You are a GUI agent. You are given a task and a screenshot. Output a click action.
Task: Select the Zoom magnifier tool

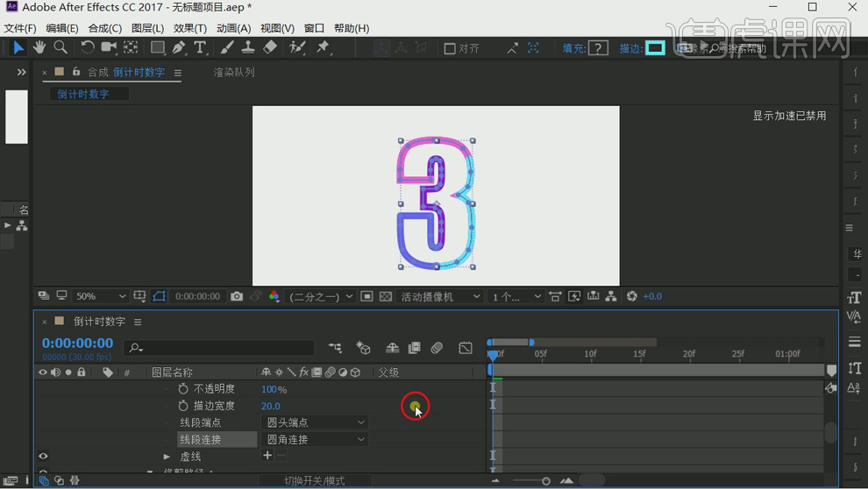click(60, 47)
